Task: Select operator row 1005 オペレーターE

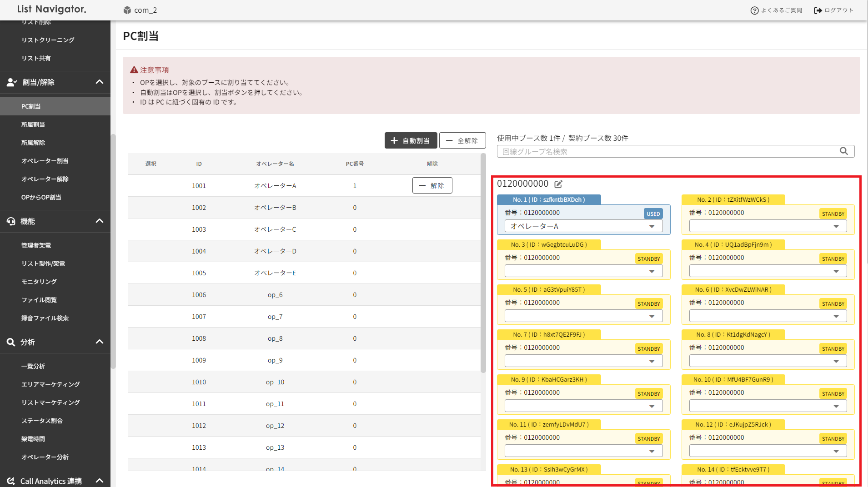Action: [x=304, y=273]
